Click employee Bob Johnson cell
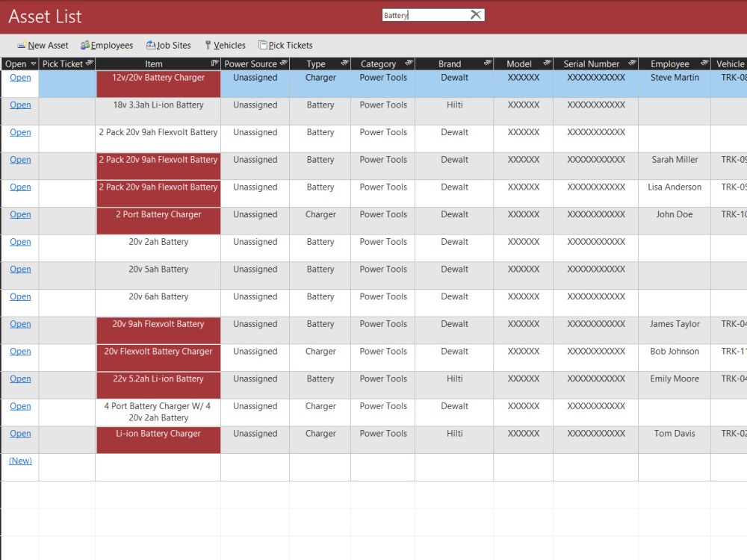Image resolution: width=747 pixels, height=560 pixels. tap(674, 358)
